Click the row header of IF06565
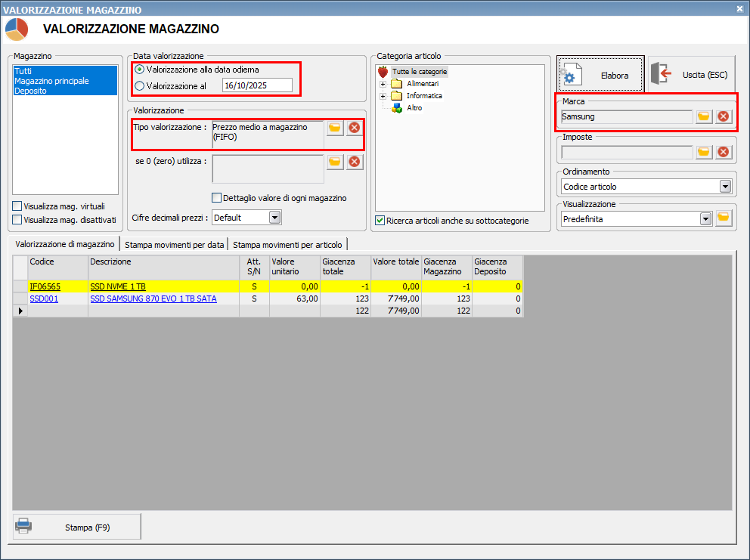Image resolution: width=750 pixels, height=560 pixels. 20,286
